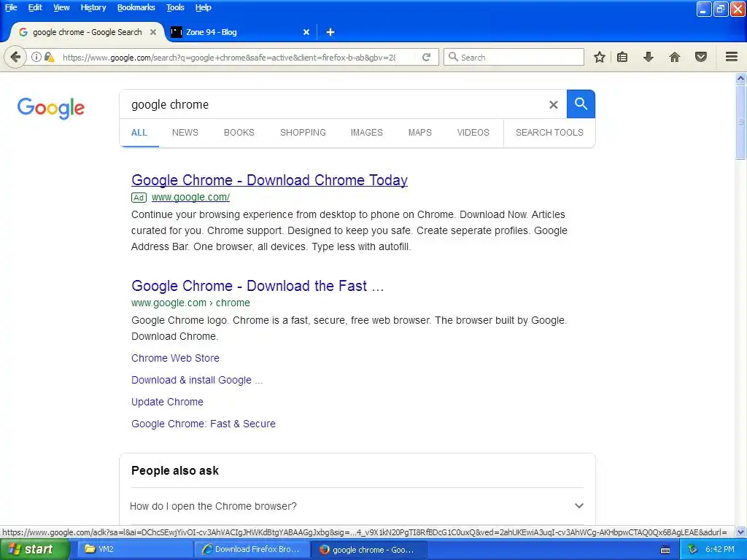This screenshot has width=747, height=560.
Task: Click the padlock warning icon in address bar
Action: point(49,57)
